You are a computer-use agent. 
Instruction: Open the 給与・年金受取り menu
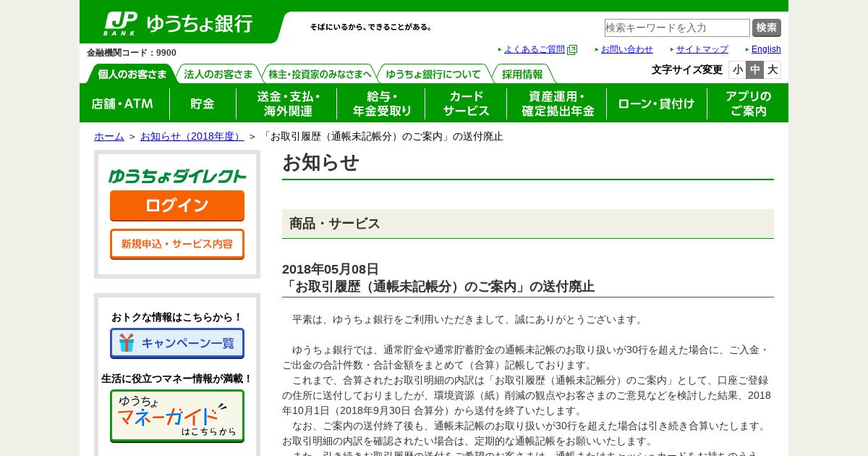coord(381,104)
